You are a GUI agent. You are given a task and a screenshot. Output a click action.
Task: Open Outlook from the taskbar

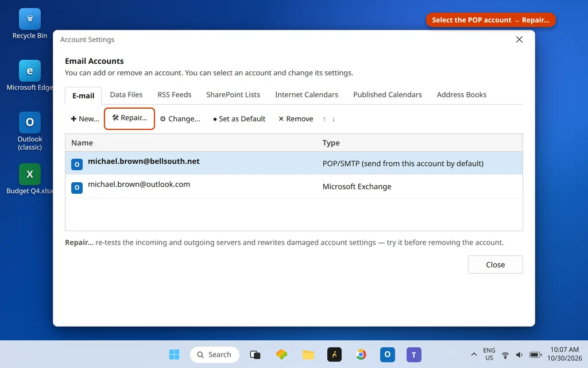[388, 354]
